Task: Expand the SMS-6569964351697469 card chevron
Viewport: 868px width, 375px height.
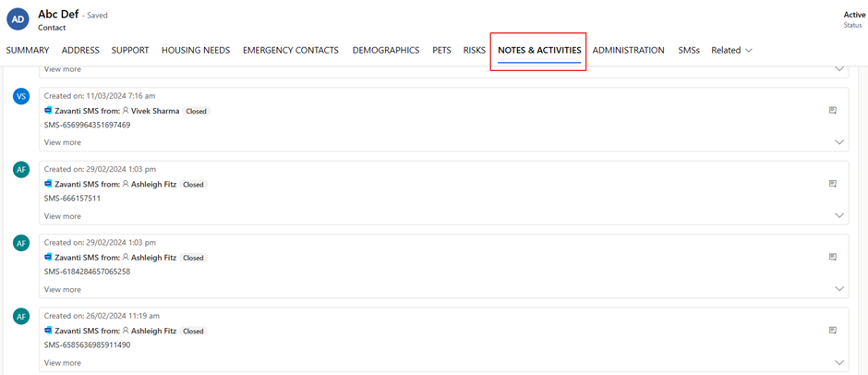Action: 839,142
